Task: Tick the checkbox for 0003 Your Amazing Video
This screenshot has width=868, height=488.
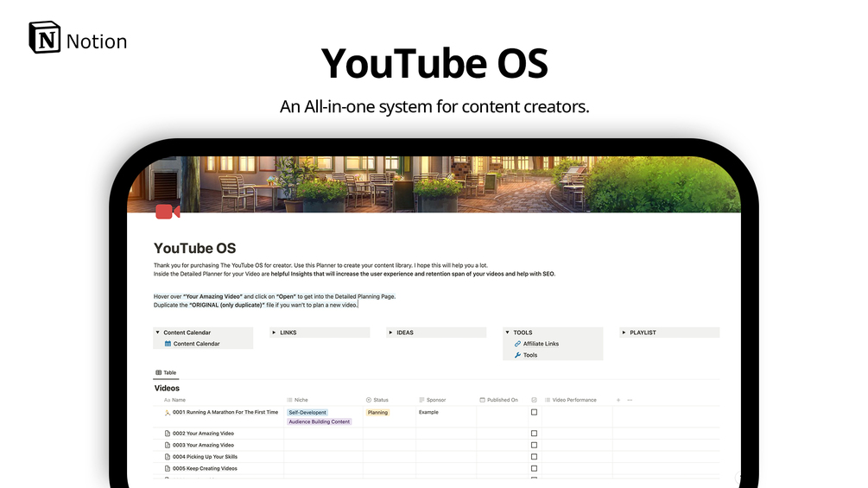Action: coord(535,445)
